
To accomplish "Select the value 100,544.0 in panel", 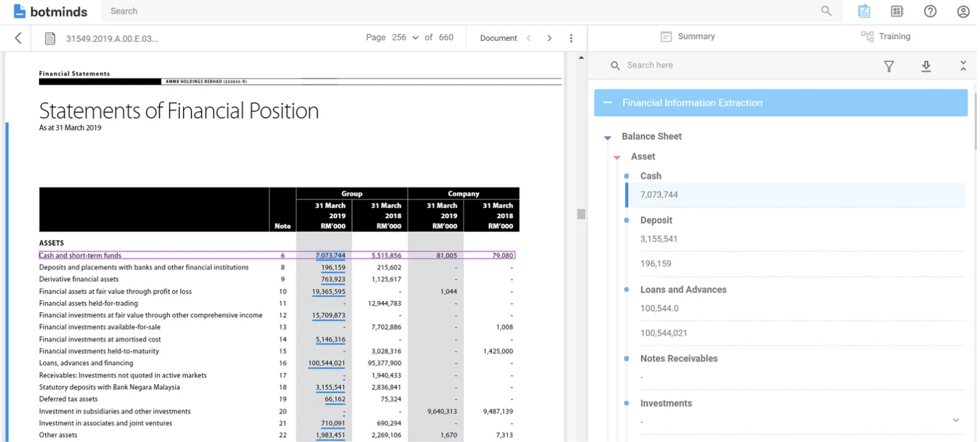I will (x=659, y=308).
